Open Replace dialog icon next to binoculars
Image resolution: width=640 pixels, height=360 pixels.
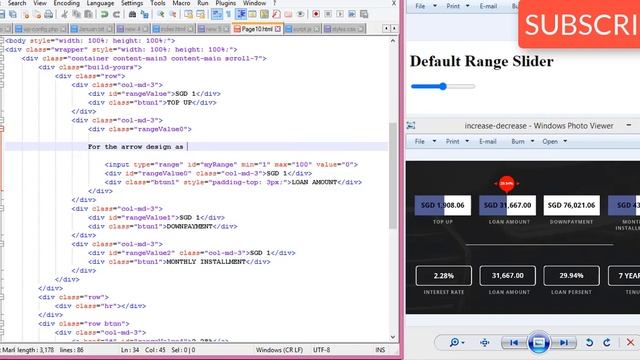click(144, 14)
